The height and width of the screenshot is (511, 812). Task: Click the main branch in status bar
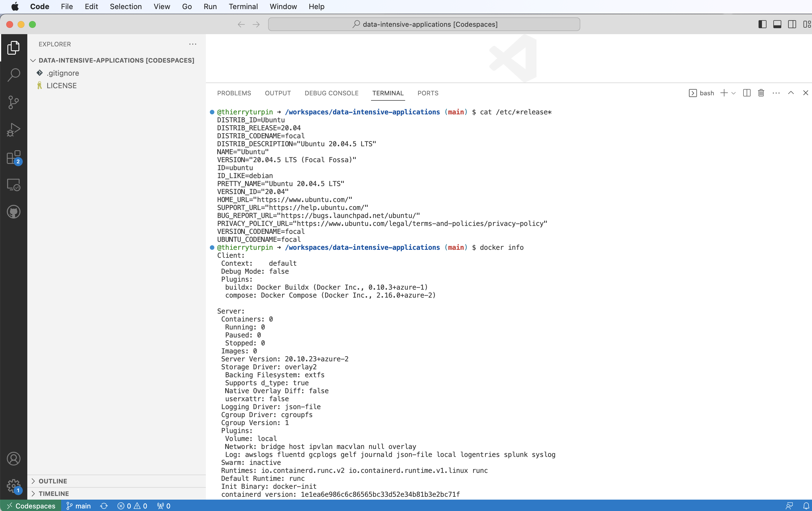tap(78, 506)
